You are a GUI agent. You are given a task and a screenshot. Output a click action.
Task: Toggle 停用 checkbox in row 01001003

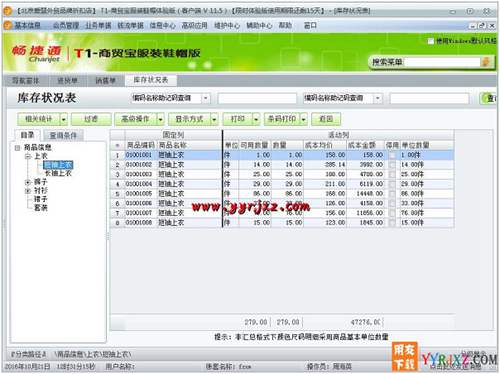(x=393, y=174)
